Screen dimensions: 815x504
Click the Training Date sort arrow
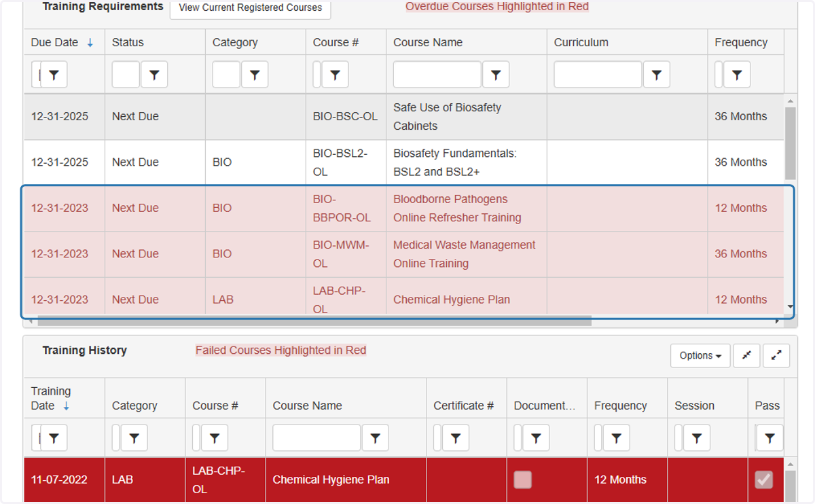66,406
